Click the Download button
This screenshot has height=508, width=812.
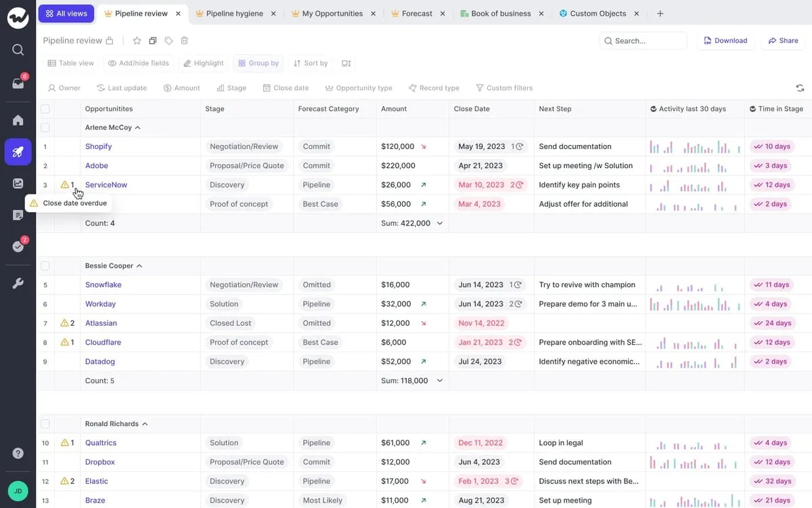click(x=725, y=41)
